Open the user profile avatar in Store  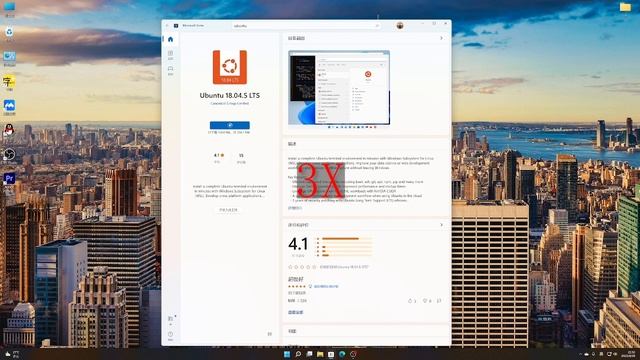click(400, 25)
